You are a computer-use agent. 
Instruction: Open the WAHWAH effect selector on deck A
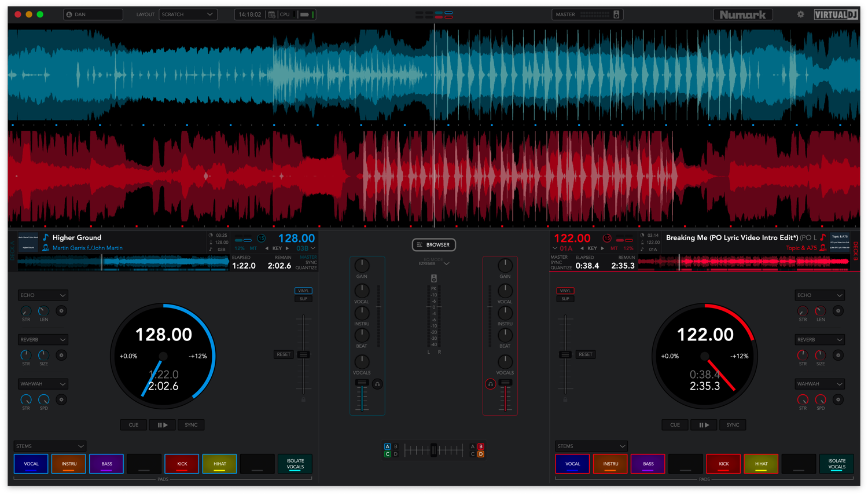[x=43, y=383]
